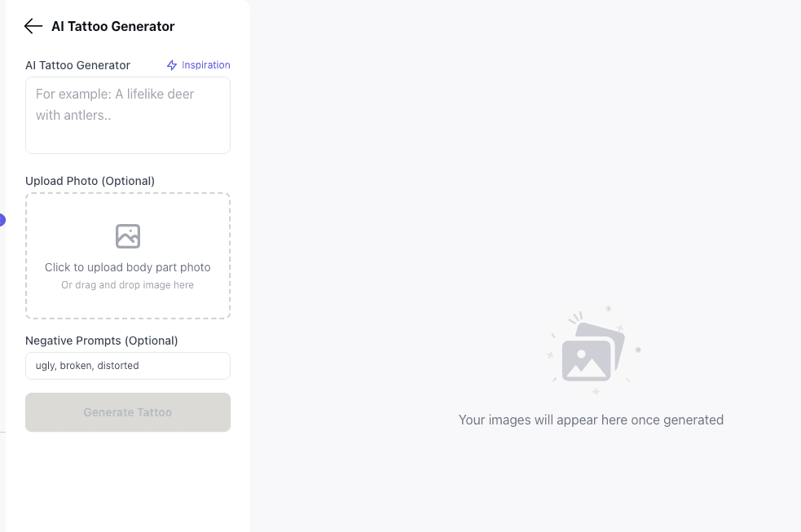This screenshot has height=532, width=801.
Task: Select the AI Tattoo Generator section label
Action: (78, 64)
